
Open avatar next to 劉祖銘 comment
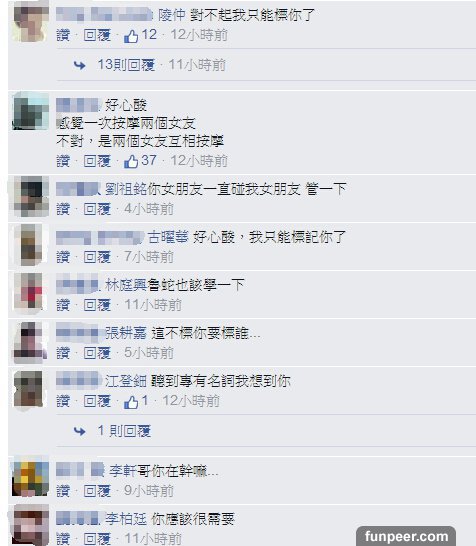(x=30, y=196)
